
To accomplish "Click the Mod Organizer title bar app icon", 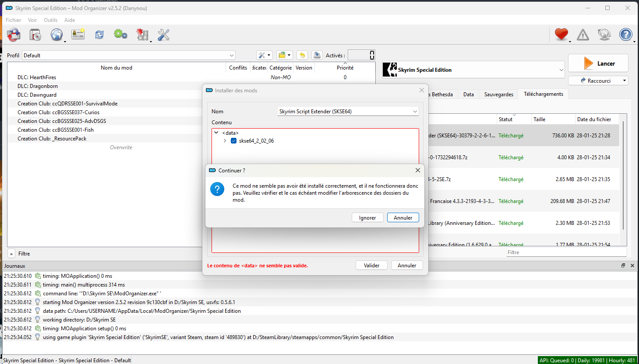I will click(9, 8).
